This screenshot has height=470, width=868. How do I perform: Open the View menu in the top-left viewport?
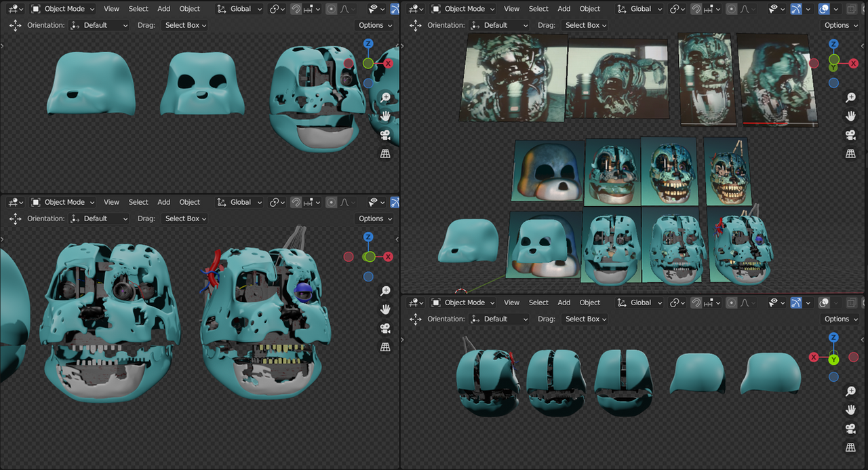[111, 9]
